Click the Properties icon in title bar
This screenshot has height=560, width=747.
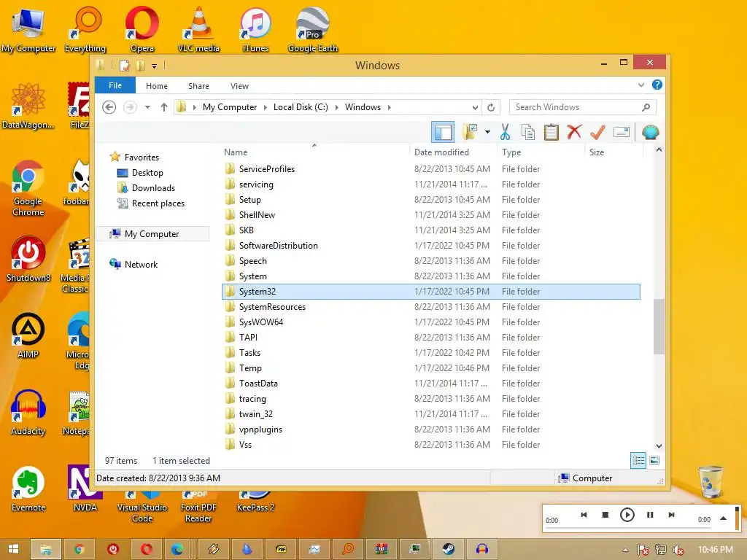click(124, 66)
